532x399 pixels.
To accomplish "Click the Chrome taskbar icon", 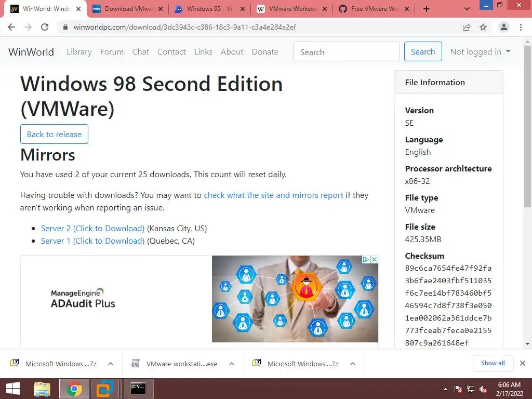I will [x=74, y=389].
